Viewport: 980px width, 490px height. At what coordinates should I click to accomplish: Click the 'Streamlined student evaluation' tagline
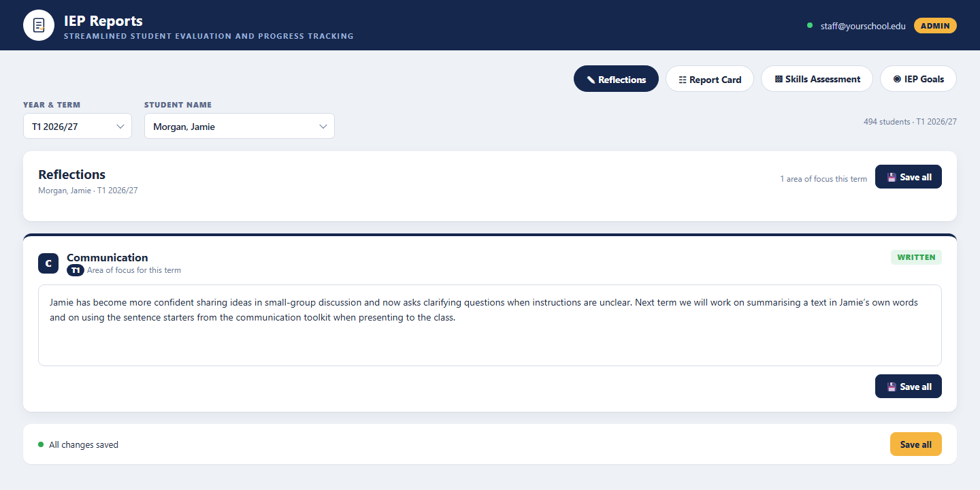(209, 36)
